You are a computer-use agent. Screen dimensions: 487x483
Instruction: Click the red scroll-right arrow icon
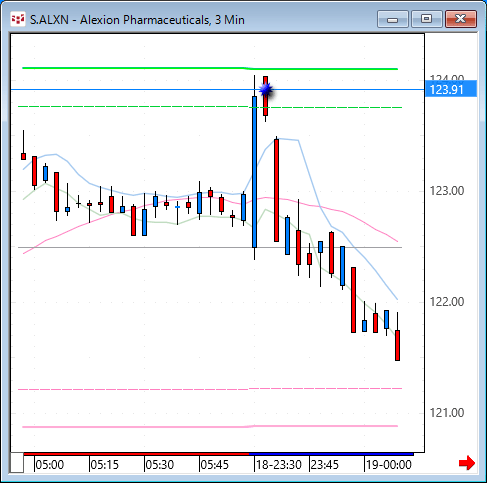coord(467,463)
